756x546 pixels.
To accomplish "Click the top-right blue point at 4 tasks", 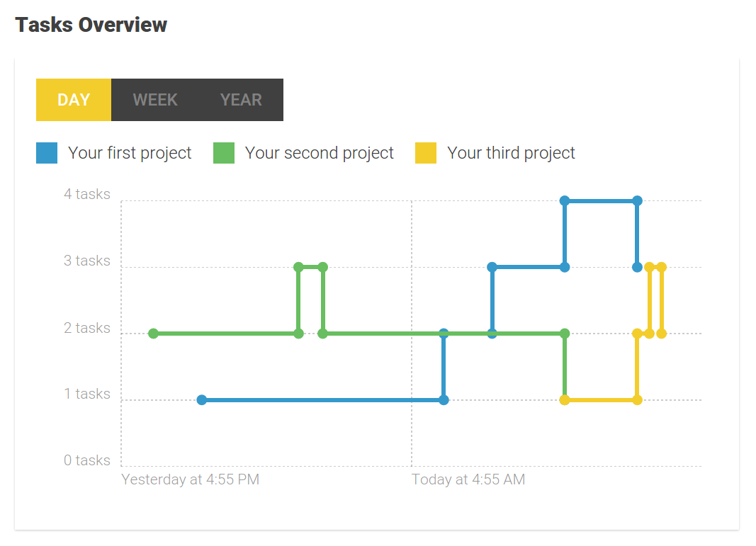I will [638, 201].
